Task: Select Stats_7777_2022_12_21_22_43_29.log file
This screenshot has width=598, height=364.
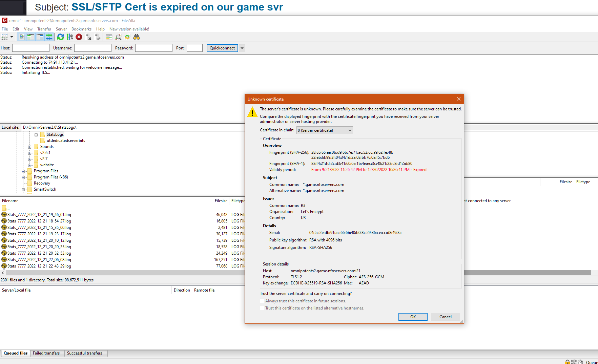Action: (x=39, y=266)
